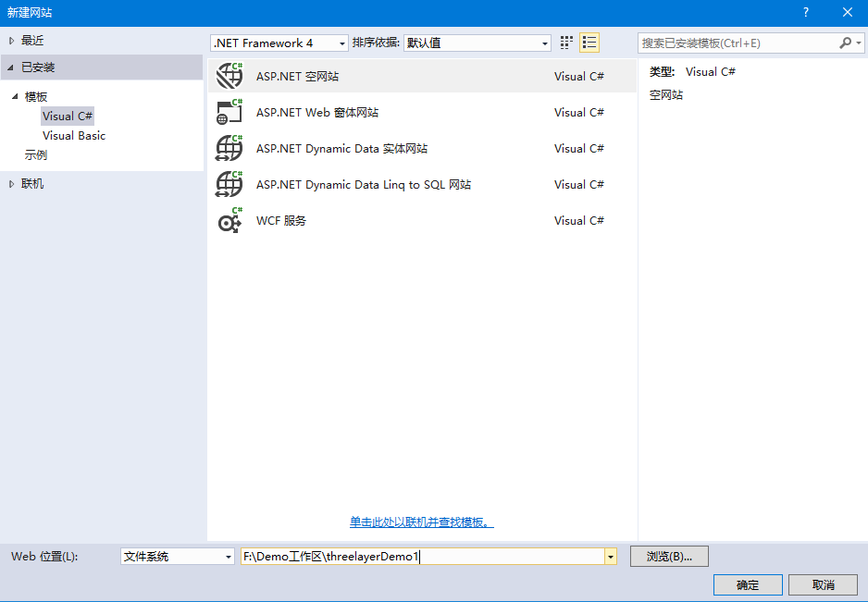This screenshot has width=868, height=602.
Task: Switch to medium icons list view
Action: (589, 43)
